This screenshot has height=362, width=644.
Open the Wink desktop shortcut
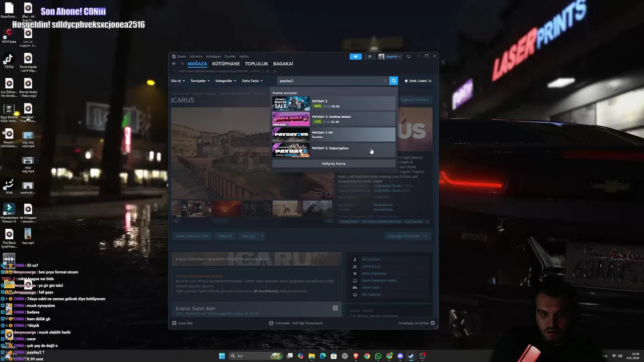tap(9, 187)
